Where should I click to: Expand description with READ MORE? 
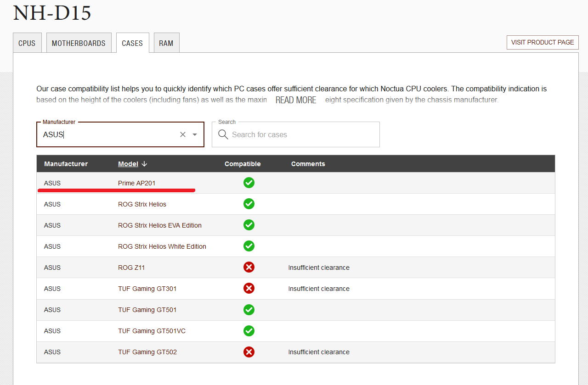coord(296,100)
